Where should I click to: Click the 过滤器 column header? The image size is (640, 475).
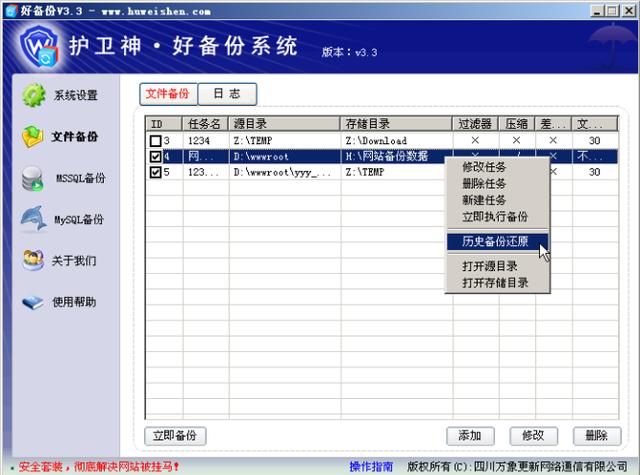[x=475, y=124]
